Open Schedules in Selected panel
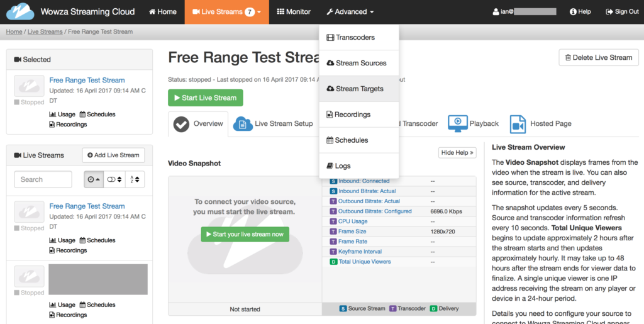Viewport: 644px width, 324px height. (97, 115)
